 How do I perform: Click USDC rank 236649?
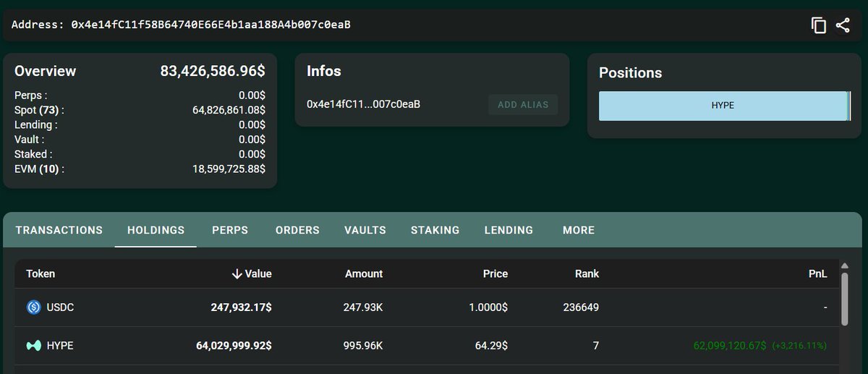[581, 307]
